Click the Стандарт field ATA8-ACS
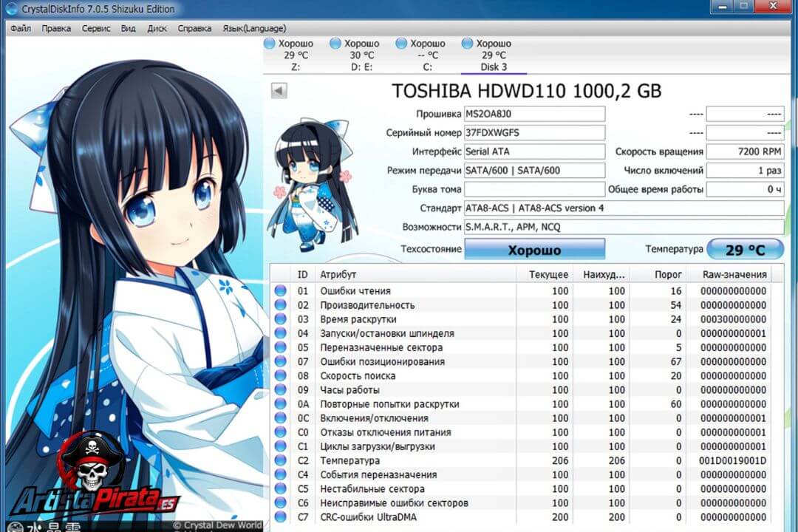 [624, 208]
